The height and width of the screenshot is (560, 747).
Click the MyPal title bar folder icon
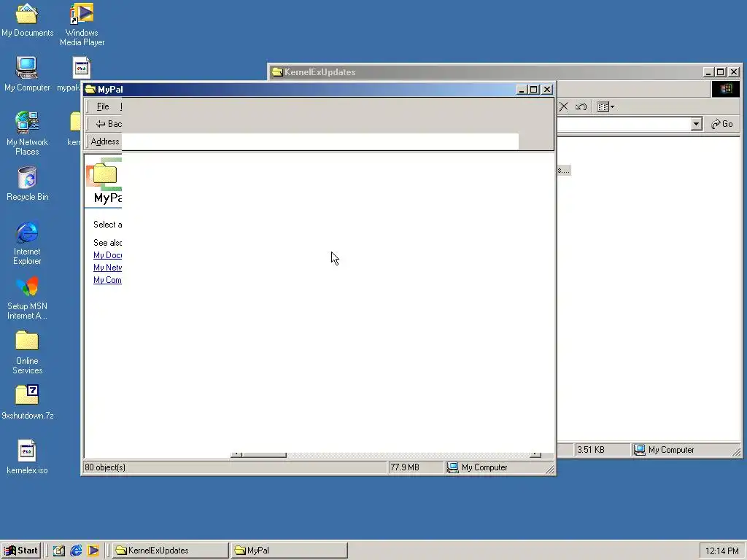(x=90, y=90)
